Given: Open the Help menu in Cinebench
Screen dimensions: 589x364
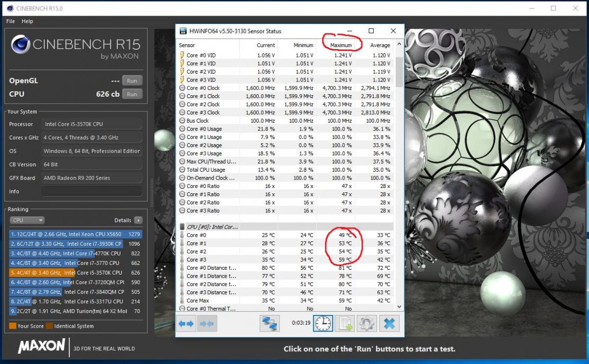Looking at the screenshot, I should tap(27, 21).
